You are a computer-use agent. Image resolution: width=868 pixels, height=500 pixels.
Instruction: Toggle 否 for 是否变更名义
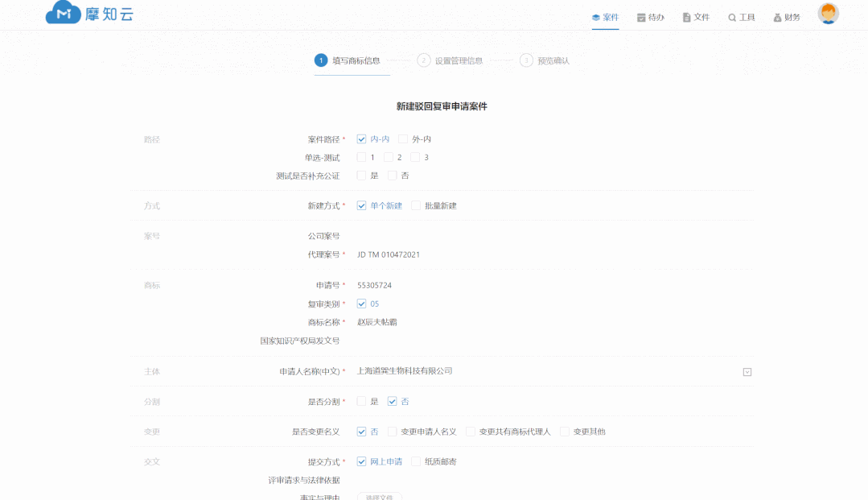point(361,432)
